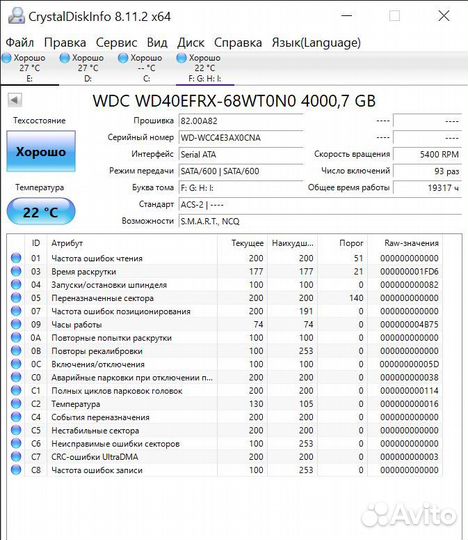Viewport: 468px width, 540px height.
Task: Click status orb for attribute C1 row
Action: click(16, 390)
